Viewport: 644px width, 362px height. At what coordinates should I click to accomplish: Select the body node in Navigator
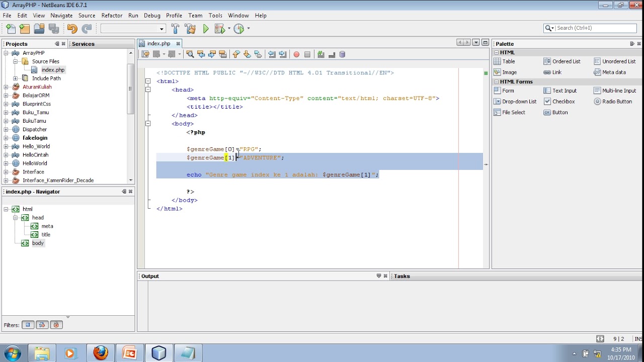coord(38,243)
